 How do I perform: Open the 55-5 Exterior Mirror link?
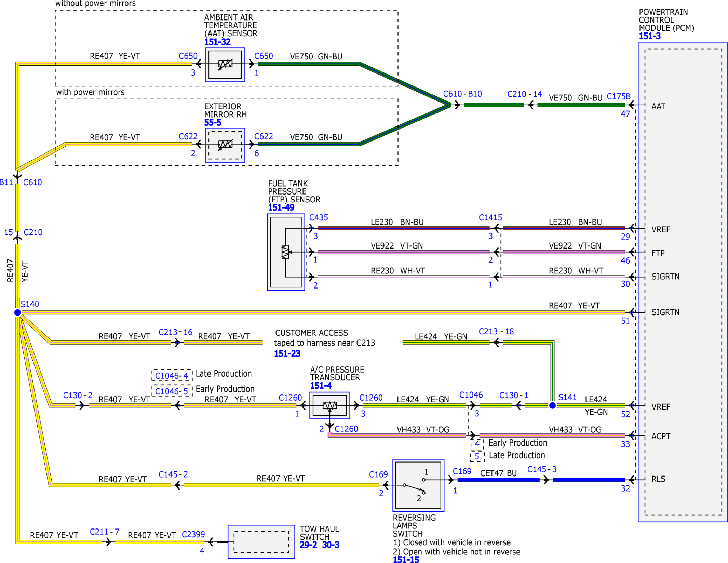click(213, 123)
